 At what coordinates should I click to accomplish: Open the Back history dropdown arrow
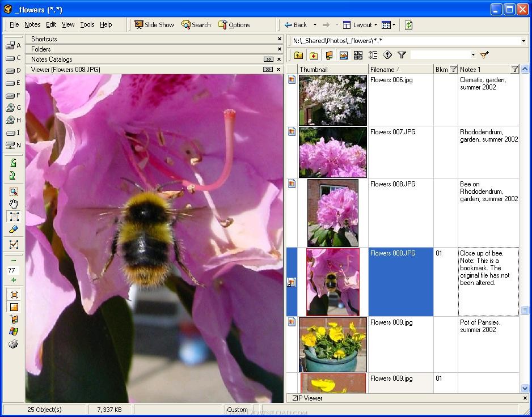(315, 25)
